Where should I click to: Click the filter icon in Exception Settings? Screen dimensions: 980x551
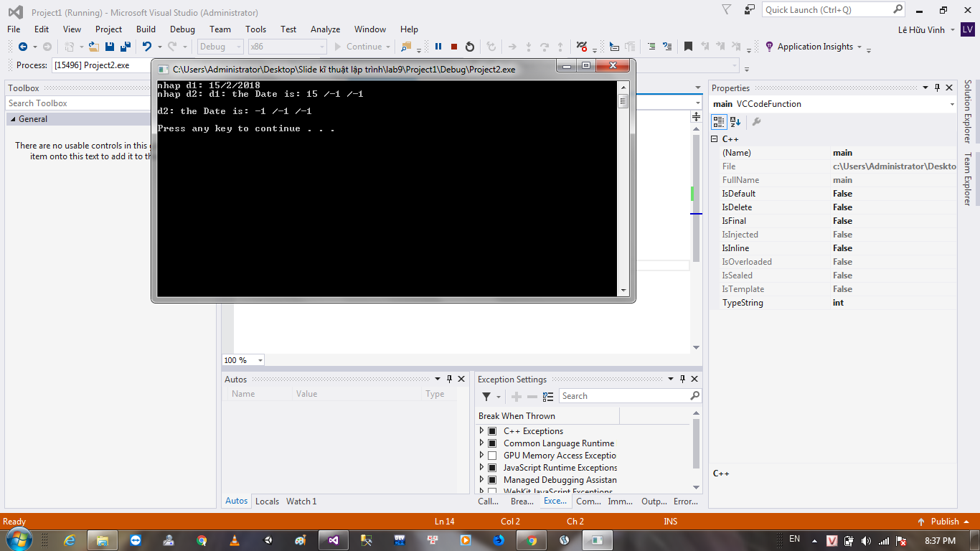486,397
